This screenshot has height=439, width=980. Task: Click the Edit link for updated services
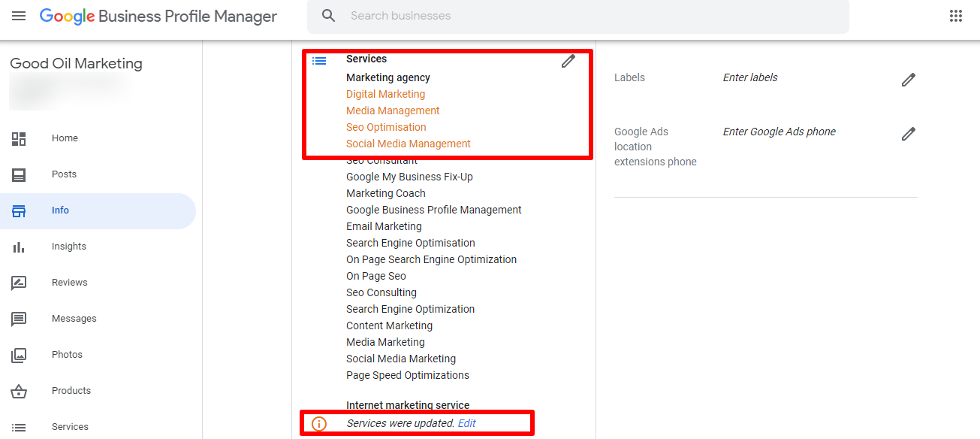[x=467, y=423]
